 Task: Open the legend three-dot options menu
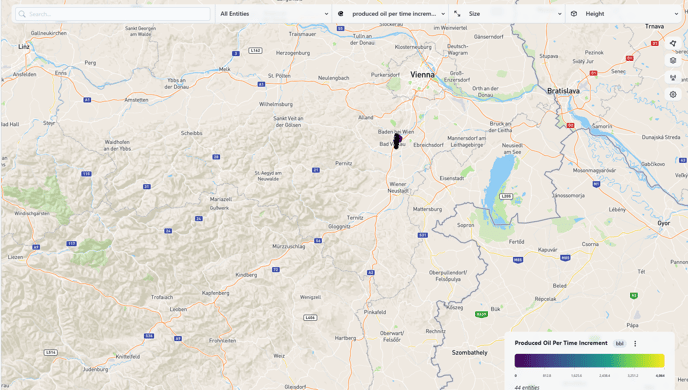(x=635, y=343)
